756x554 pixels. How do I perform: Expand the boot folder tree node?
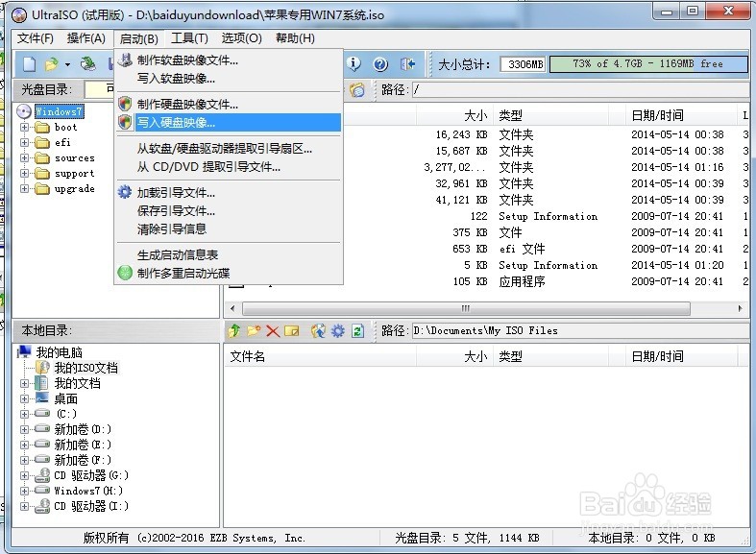tap(24, 127)
